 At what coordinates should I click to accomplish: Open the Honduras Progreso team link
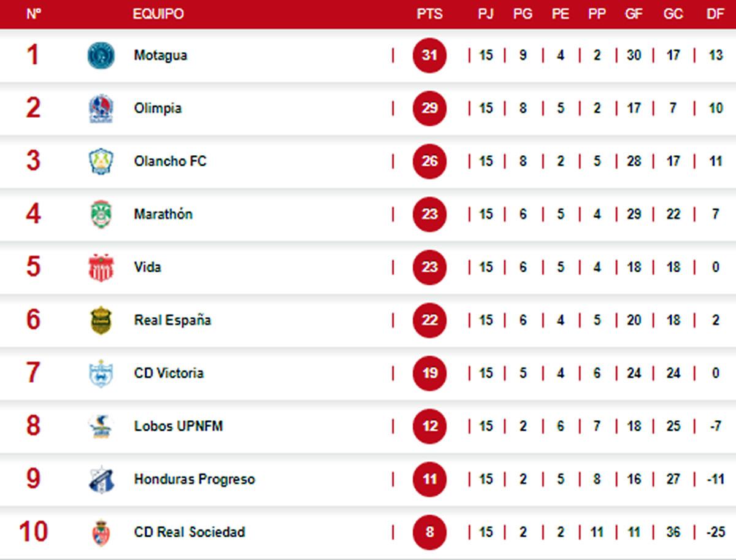(194, 479)
